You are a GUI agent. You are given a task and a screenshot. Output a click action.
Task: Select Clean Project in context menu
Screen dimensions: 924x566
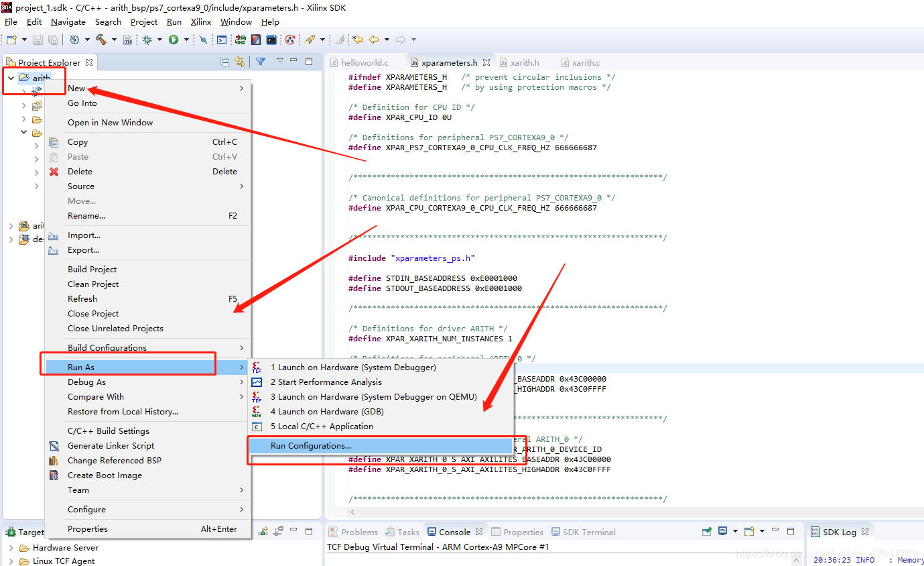click(147, 284)
